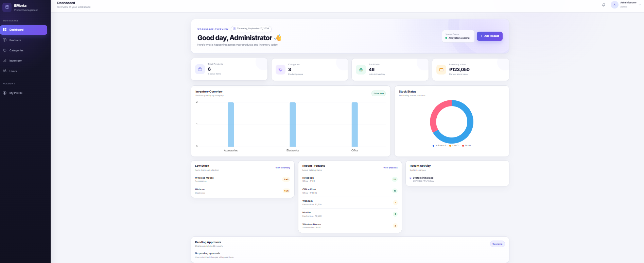Click the Total Units value 46
Viewport: 644px width, 263px height.
[x=371, y=69]
